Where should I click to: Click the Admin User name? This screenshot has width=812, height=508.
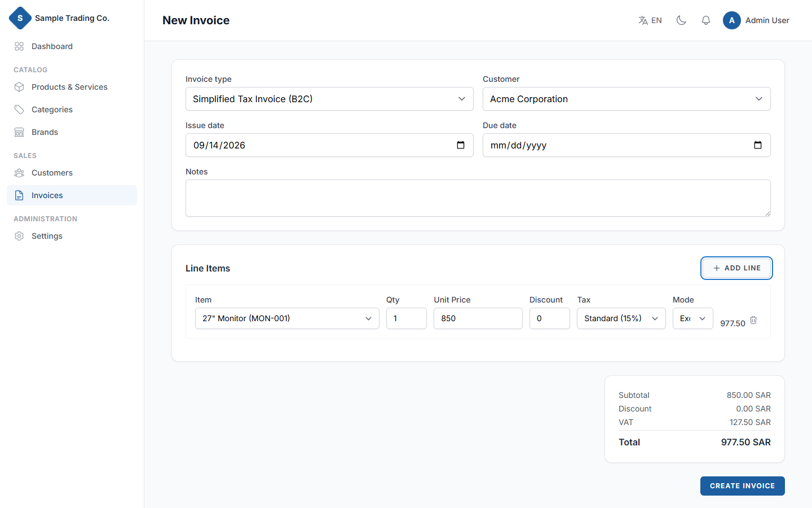[767, 20]
